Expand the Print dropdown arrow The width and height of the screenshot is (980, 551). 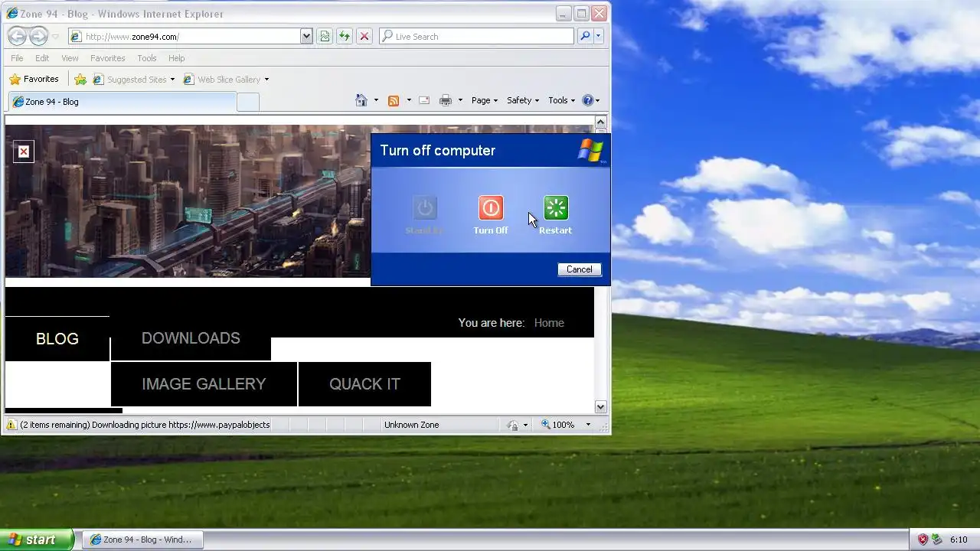coord(460,100)
